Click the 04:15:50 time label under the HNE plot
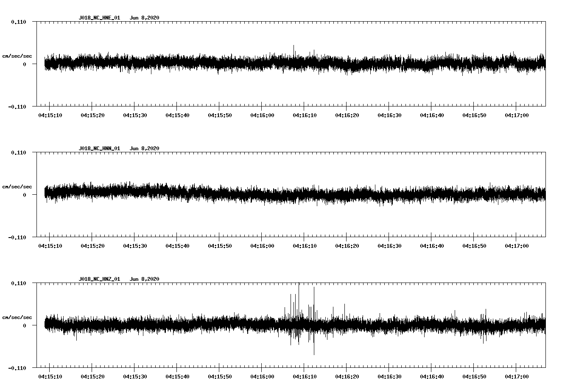 click(x=220, y=115)
